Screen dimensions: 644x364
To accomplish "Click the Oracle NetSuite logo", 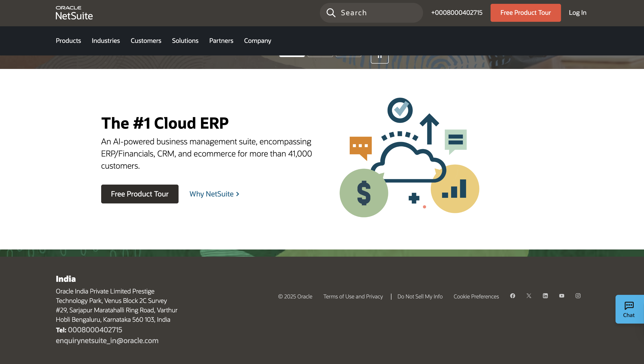I will point(74,13).
